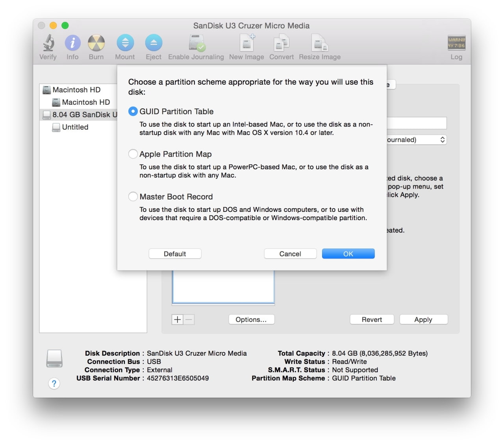Image resolution: width=504 pixels, height=445 pixels.
Task: Click the drive icon beside Disk Description
Action: [54, 358]
